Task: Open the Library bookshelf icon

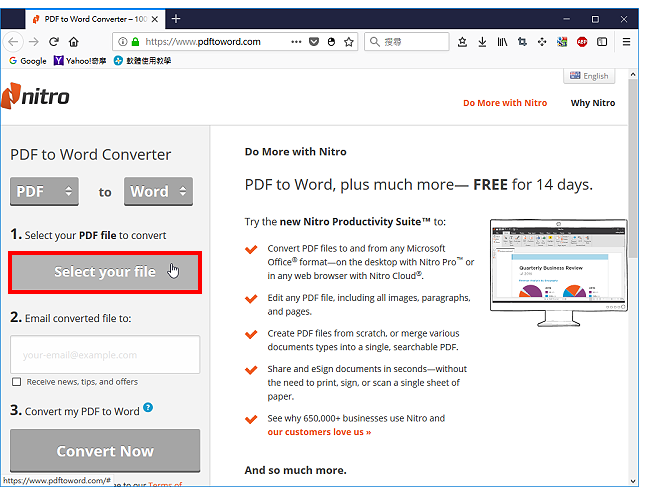Action: tap(502, 42)
